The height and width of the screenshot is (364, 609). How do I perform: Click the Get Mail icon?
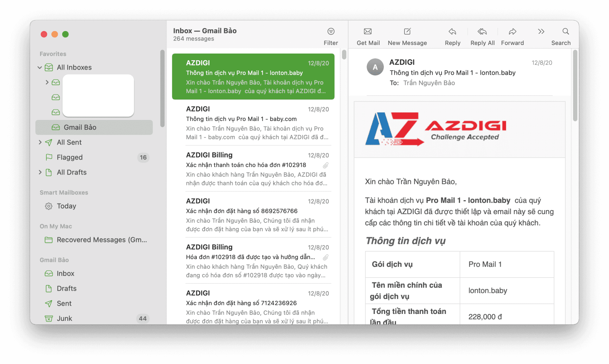[x=367, y=32]
